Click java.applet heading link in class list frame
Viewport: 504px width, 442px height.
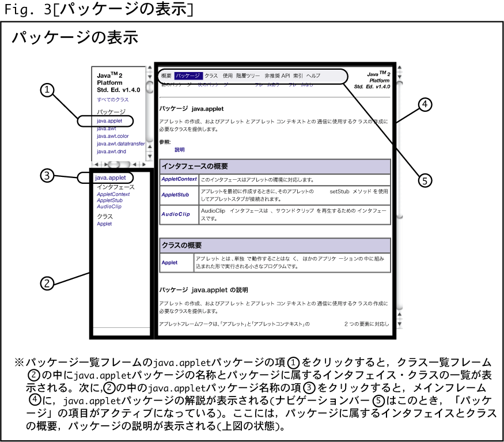(x=110, y=177)
